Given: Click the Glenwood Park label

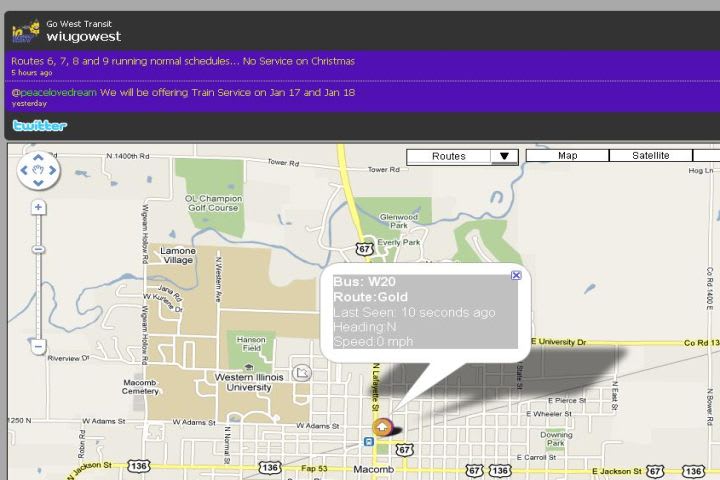Looking at the screenshot, I should (399, 221).
